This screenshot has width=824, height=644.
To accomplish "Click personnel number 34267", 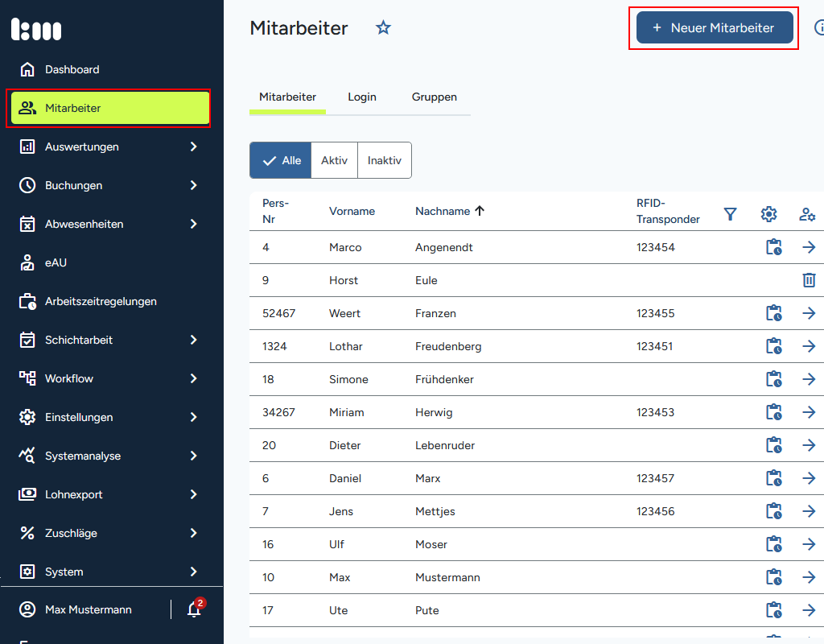I will click(278, 412).
